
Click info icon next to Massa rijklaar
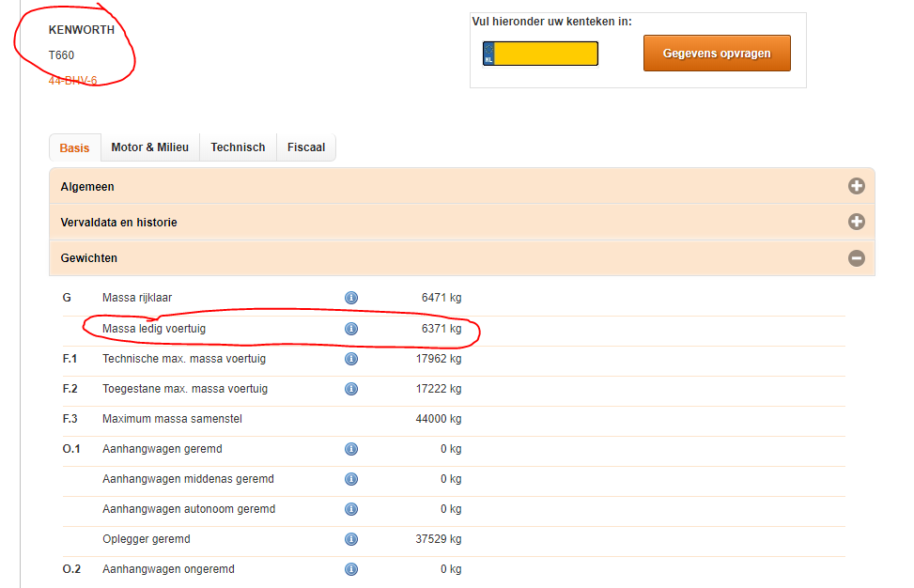point(351,298)
